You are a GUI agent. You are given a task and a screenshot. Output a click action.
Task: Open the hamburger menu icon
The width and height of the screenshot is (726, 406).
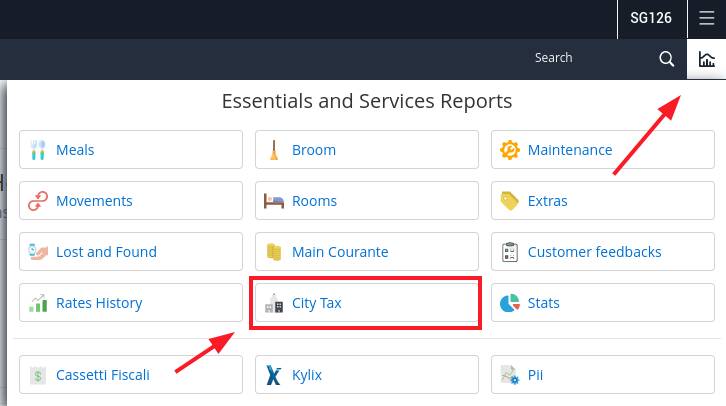point(707,18)
